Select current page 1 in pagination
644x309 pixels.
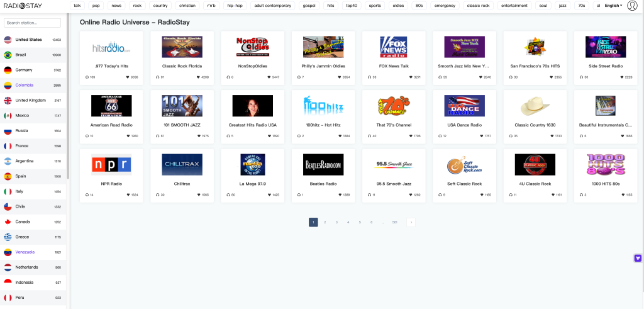point(313,222)
